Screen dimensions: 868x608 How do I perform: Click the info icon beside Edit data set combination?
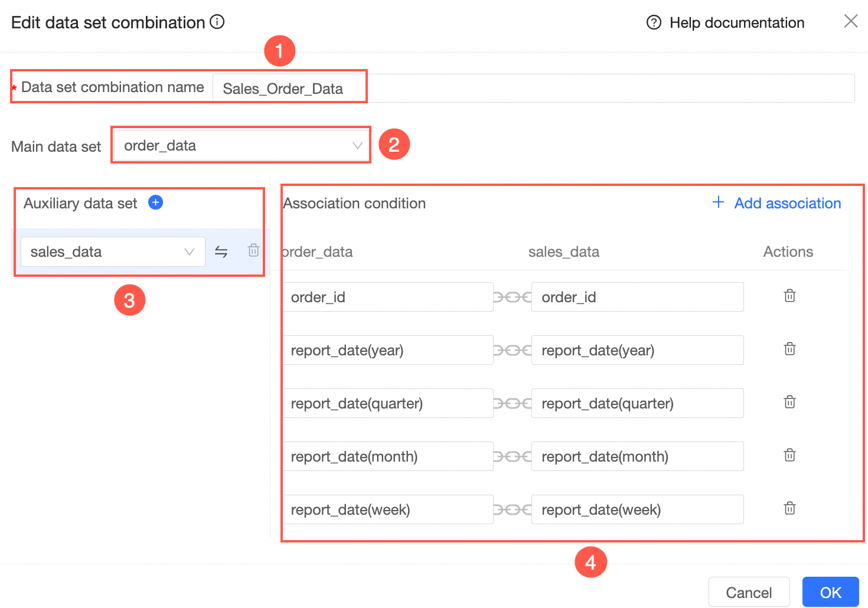click(217, 22)
